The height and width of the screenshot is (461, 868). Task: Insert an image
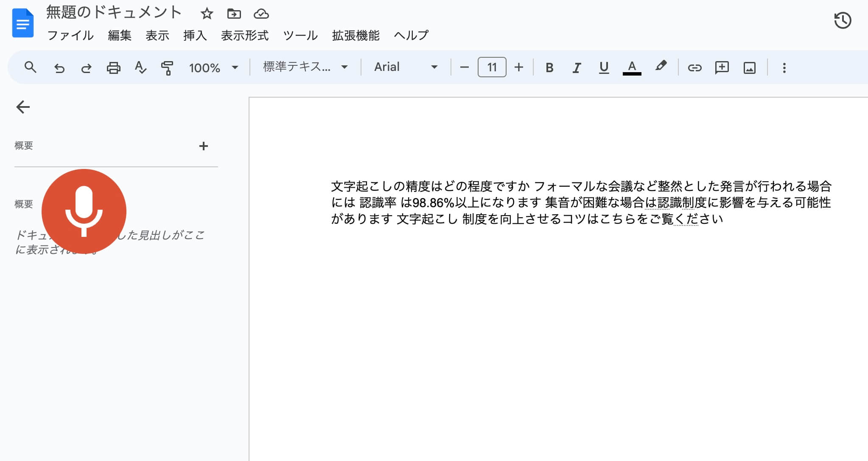pos(750,67)
